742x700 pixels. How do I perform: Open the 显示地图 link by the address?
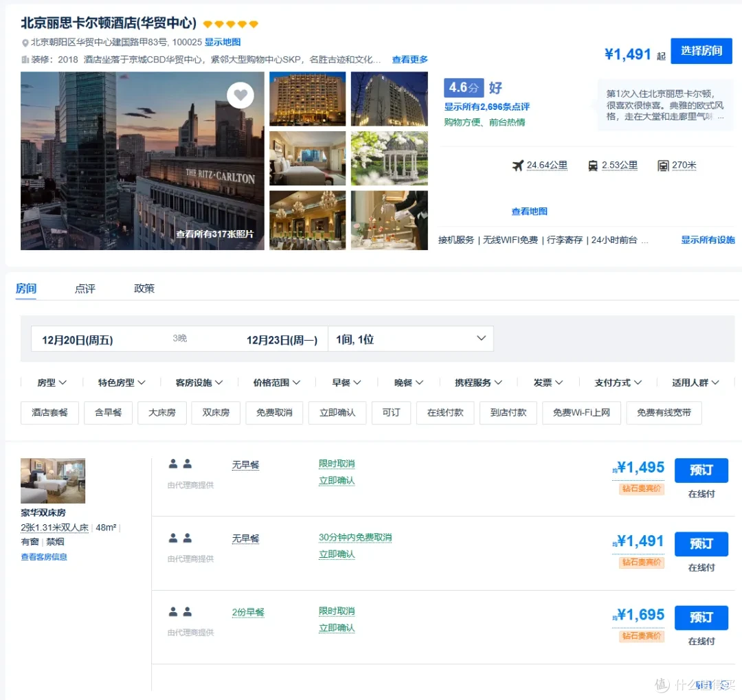click(223, 42)
